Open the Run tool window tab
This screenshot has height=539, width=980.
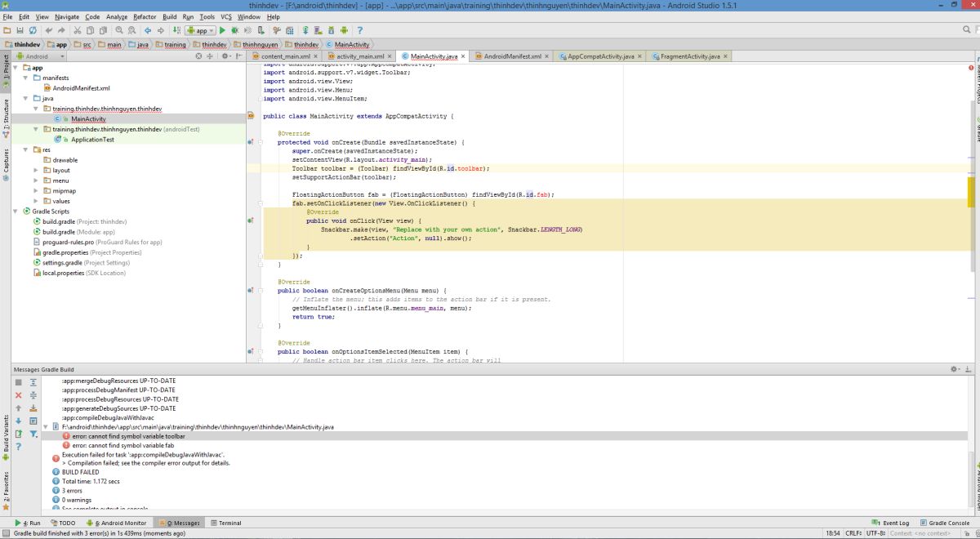pos(28,523)
